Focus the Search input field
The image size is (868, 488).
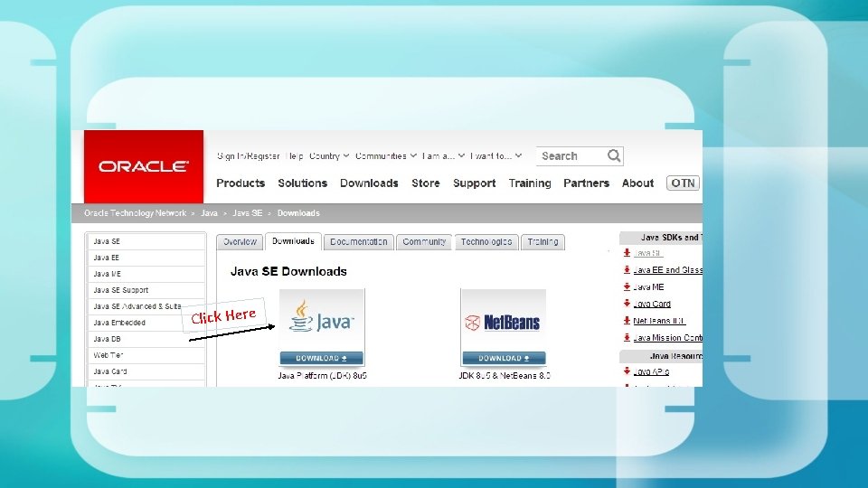[571, 156]
